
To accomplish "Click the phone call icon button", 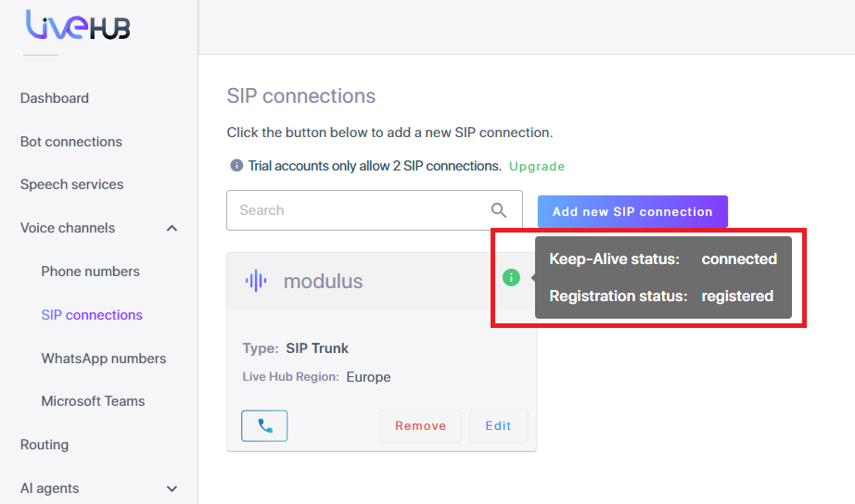I will pos(264,426).
